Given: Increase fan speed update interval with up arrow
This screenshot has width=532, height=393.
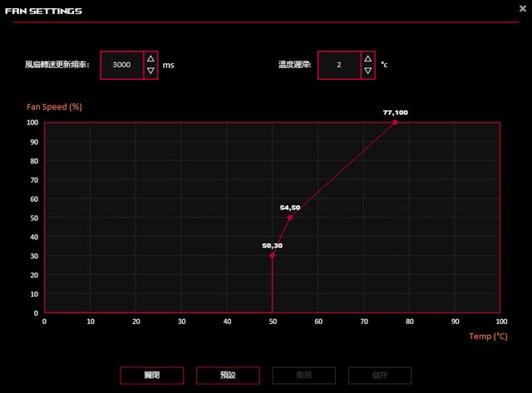Looking at the screenshot, I should tap(150, 58).
